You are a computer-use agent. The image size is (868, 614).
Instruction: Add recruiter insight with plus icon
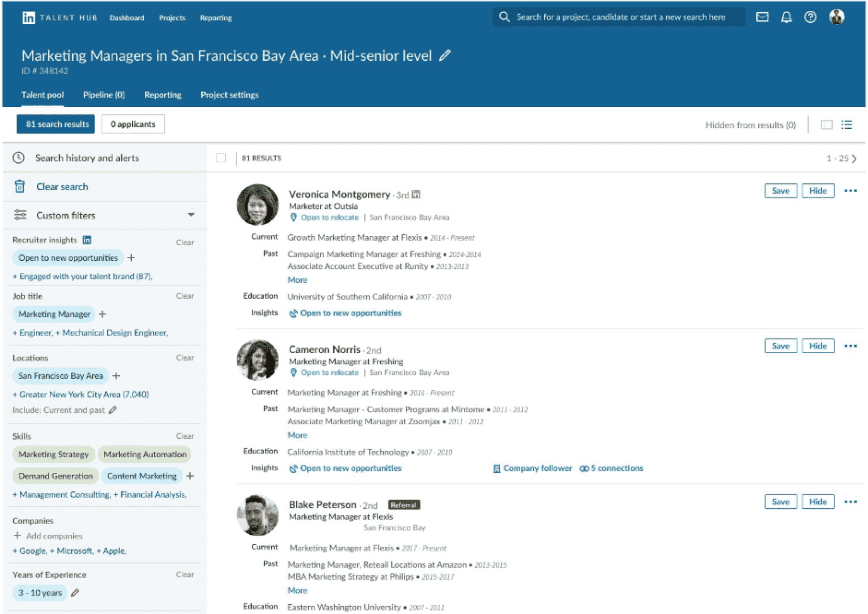131,258
